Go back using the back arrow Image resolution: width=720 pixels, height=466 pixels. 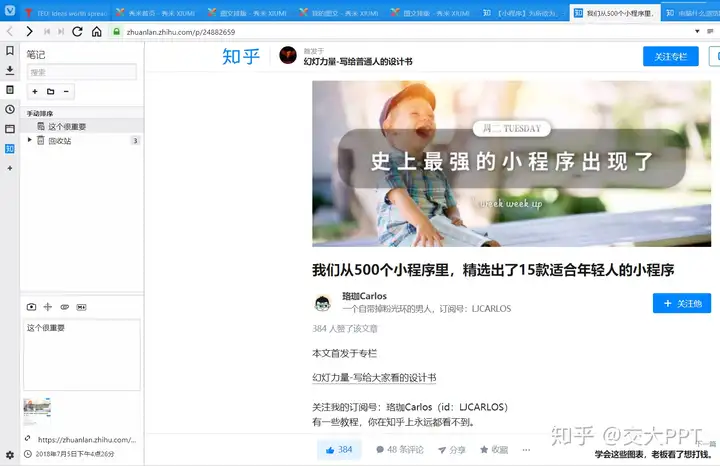(x=10, y=31)
